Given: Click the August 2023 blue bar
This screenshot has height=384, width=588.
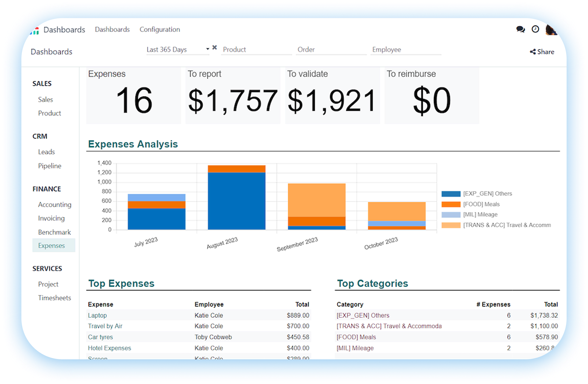Looking at the screenshot, I should pyautogui.click(x=236, y=201).
